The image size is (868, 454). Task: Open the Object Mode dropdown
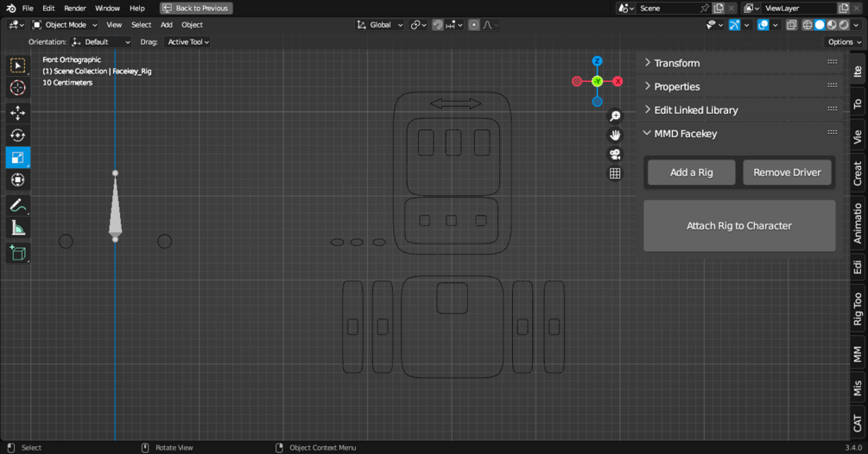[64, 25]
